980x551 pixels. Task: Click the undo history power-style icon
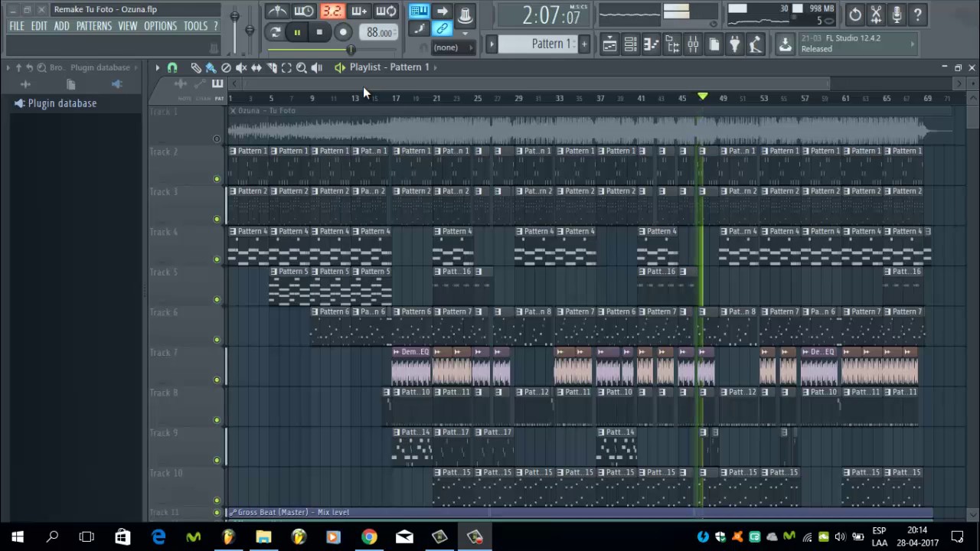coord(855,15)
